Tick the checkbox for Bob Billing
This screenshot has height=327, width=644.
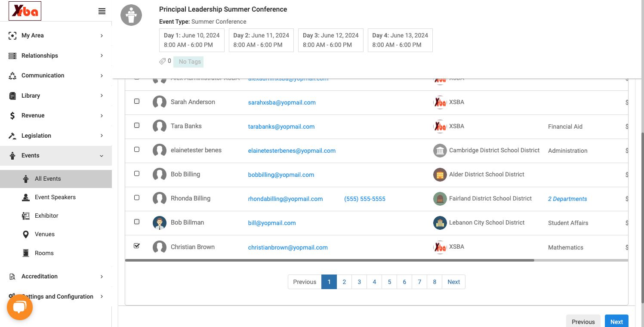[x=137, y=174]
